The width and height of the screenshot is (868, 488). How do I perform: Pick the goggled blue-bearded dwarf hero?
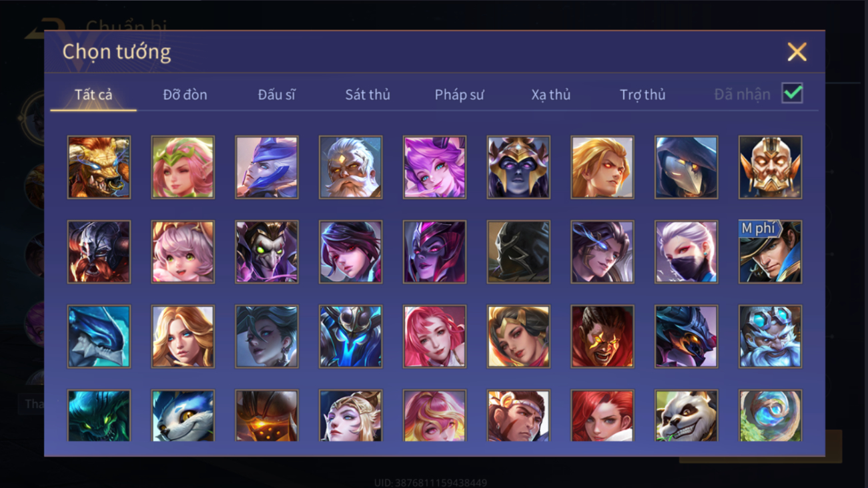(770, 337)
